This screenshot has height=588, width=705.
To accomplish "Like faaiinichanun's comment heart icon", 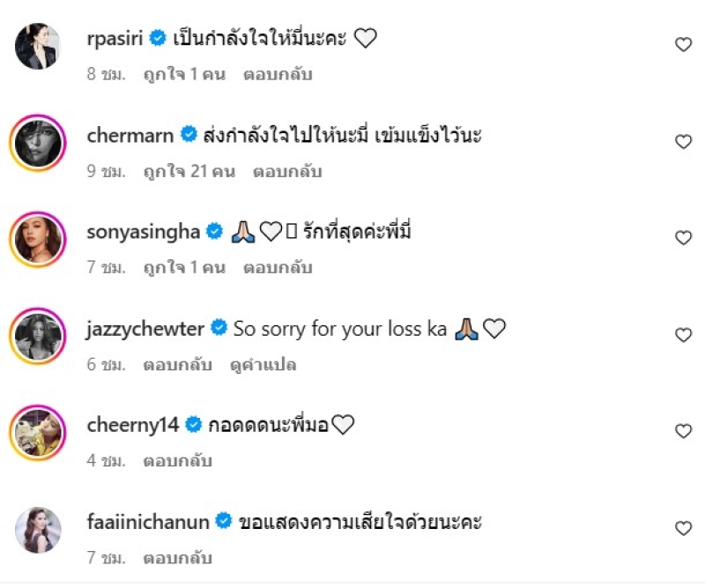I will click(x=683, y=528).
